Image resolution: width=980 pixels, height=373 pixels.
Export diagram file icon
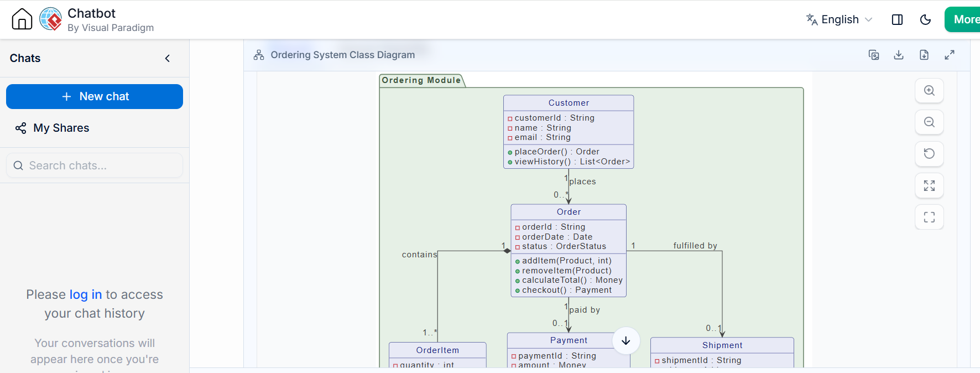(x=924, y=55)
